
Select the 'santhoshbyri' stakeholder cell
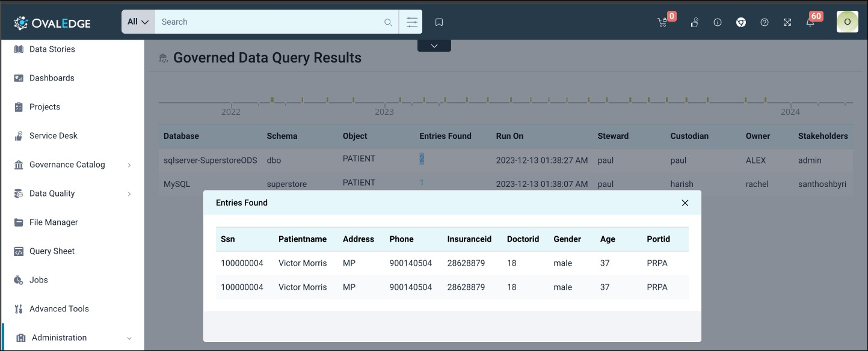pyautogui.click(x=822, y=184)
